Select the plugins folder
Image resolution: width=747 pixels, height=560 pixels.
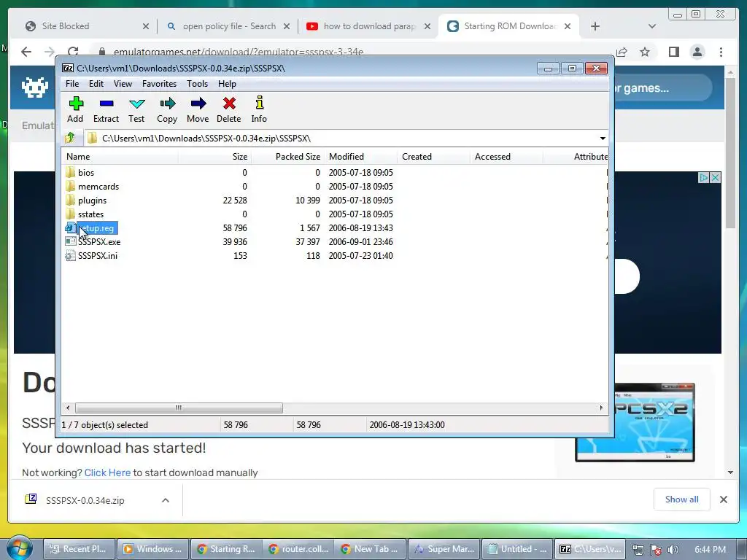click(x=86, y=200)
